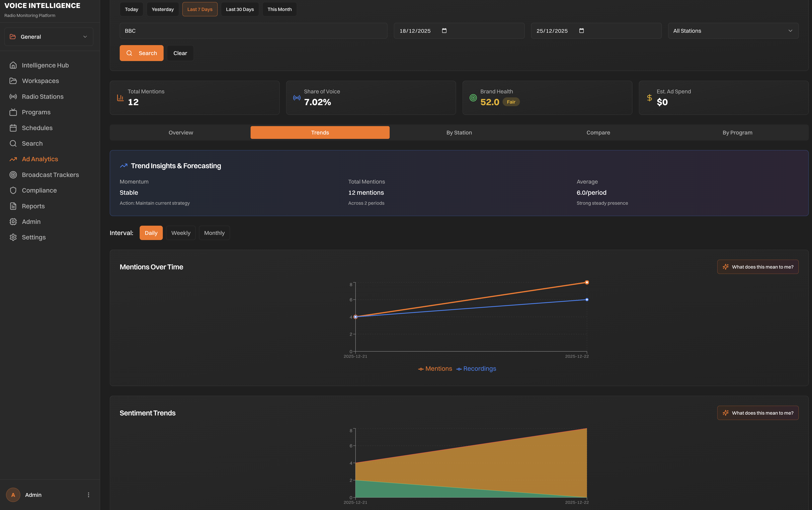
Task: Open the Admin user three-dot menu
Action: (88, 495)
